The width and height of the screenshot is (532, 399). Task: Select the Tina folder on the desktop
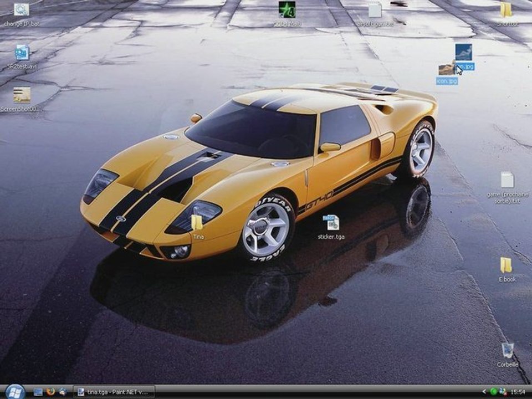(x=197, y=223)
